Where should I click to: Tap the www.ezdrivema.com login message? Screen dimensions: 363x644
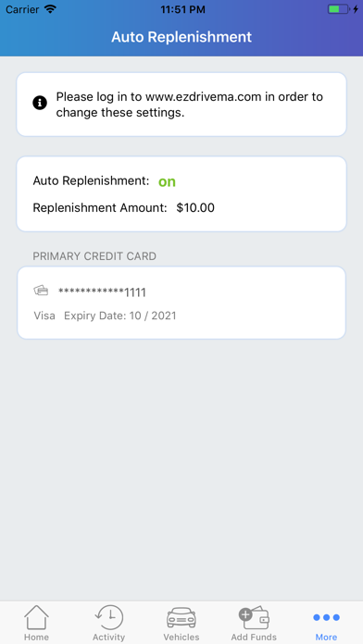(x=190, y=105)
